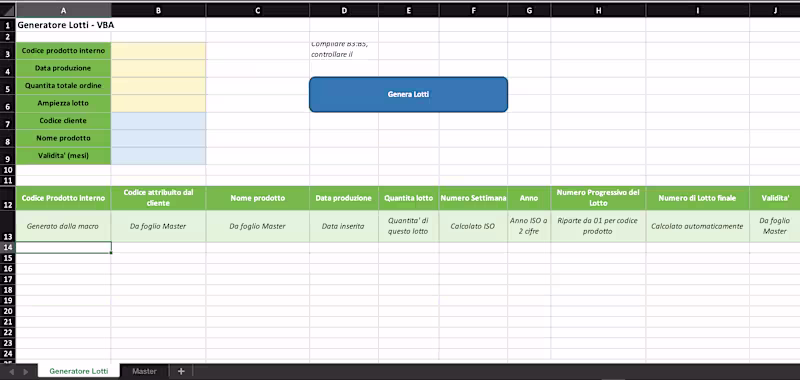Select row 12 header
Screen dimensions: 800x380
(x=8, y=198)
